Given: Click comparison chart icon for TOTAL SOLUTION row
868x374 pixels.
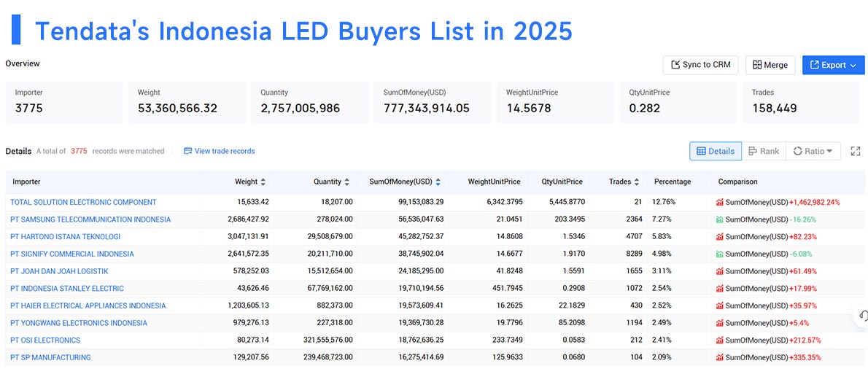Looking at the screenshot, I should [720, 203].
